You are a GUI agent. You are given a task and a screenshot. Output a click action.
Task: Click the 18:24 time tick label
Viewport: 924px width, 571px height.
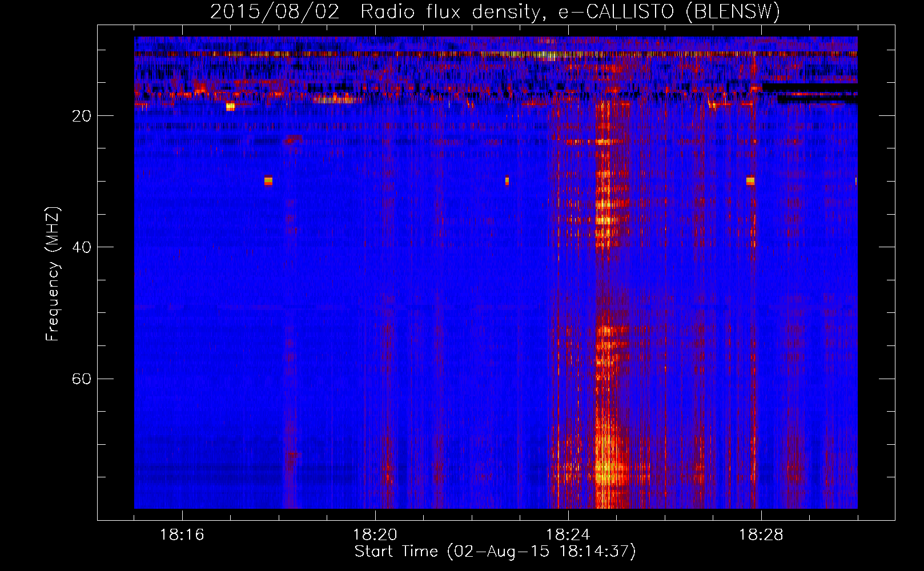[568, 535]
